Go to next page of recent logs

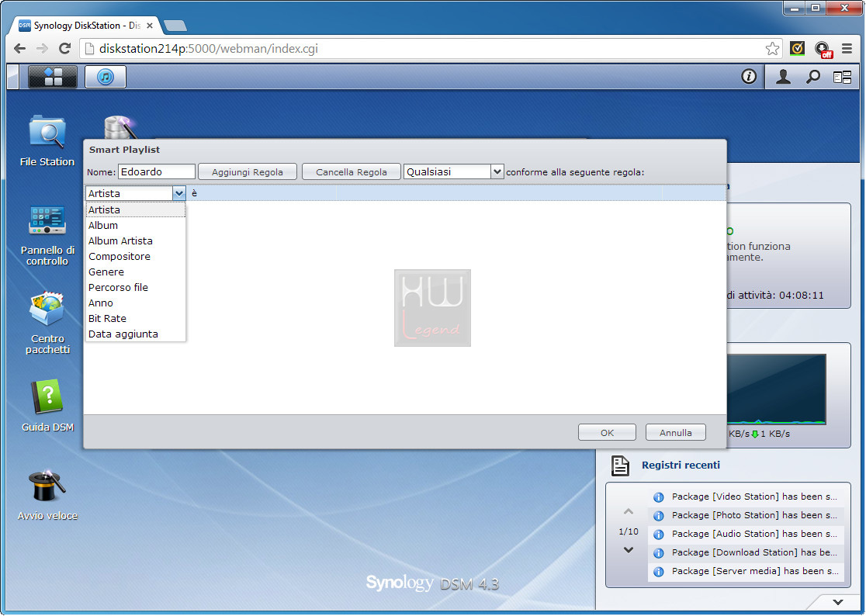pyautogui.click(x=628, y=550)
